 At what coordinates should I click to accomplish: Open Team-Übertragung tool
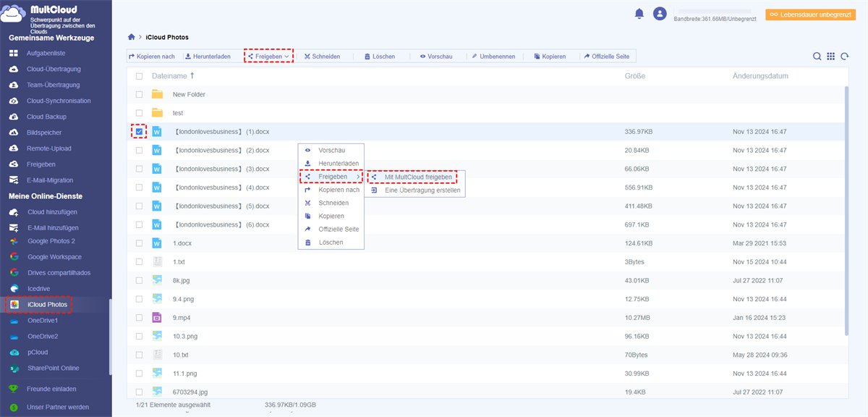[54, 85]
